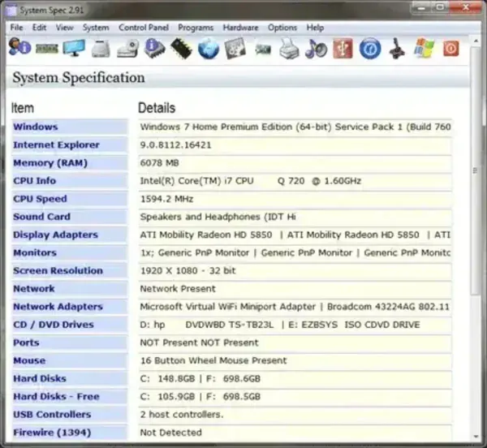Click the CPU Speed item link
The height and width of the screenshot is (448, 487).
(40, 199)
